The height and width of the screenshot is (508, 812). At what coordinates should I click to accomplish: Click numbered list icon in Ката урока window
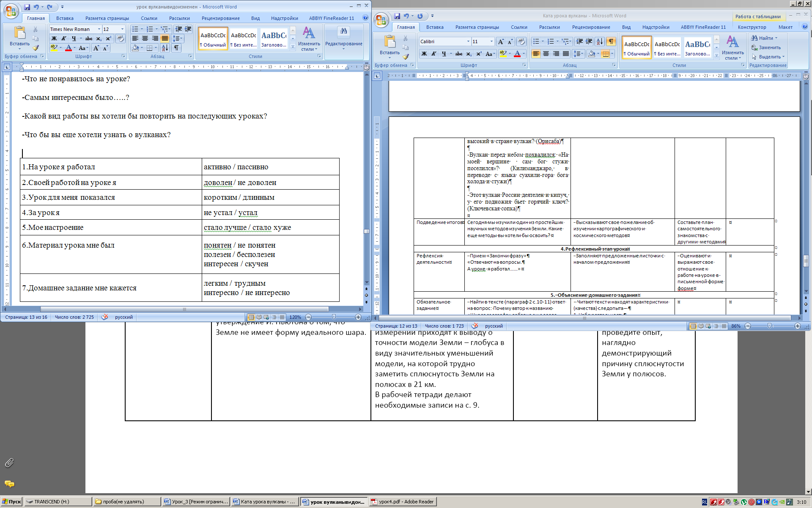click(x=551, y=41)
